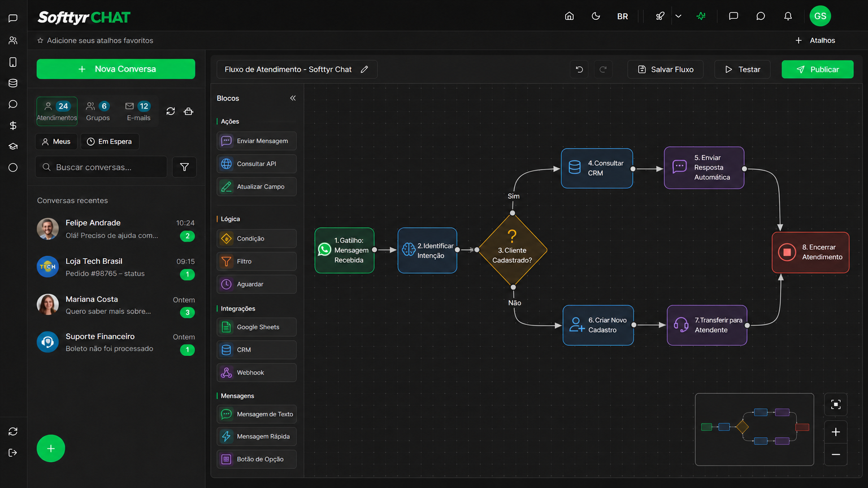Toggle dark mode with the moon icon
The height and width of the screenshot is (488, 868).
pos(596,16)
